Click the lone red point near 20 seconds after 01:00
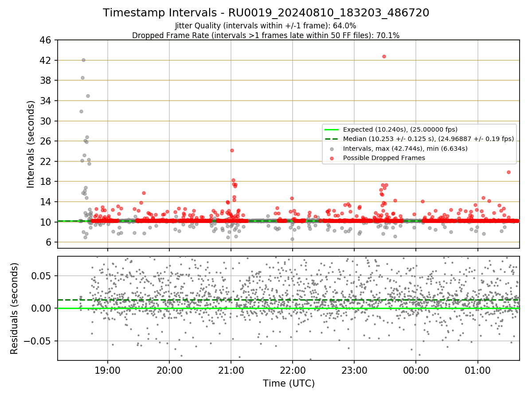The height and width of the screenshot is (399, 532). pos(509,172)
